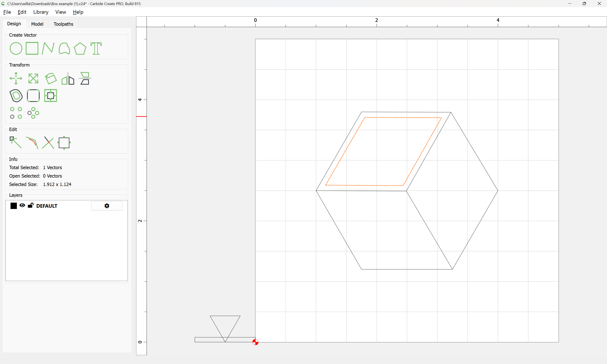Open the Align Vectors tool
Screen dimensions: 607x364
51,96
